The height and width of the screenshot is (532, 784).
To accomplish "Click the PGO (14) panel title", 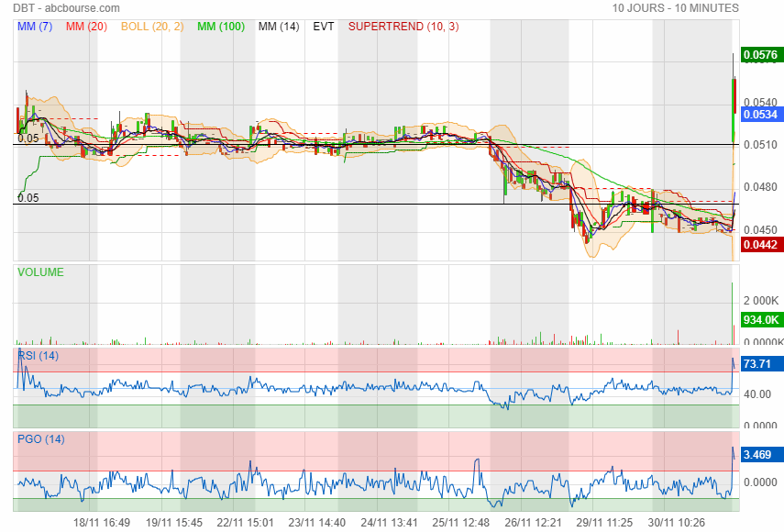I will point(41,439).
